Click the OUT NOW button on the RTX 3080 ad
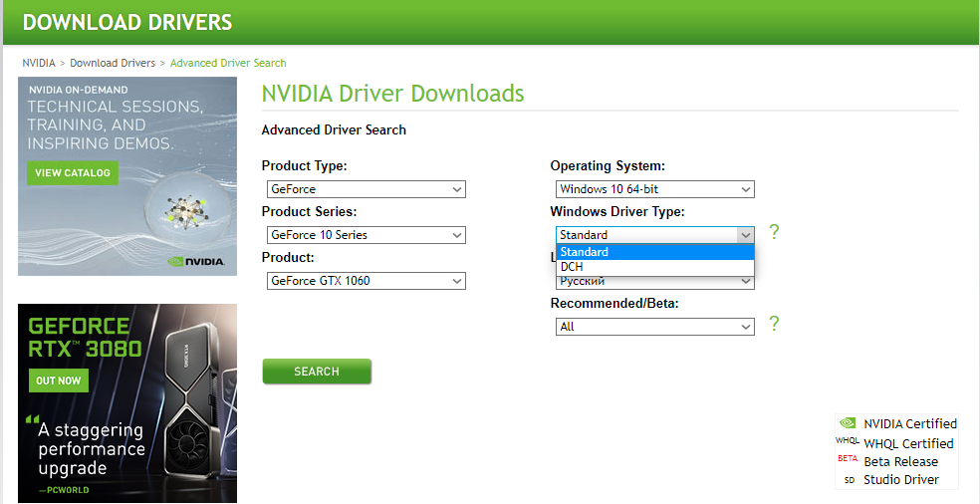 pyautogui.click(x=59, y=380)
